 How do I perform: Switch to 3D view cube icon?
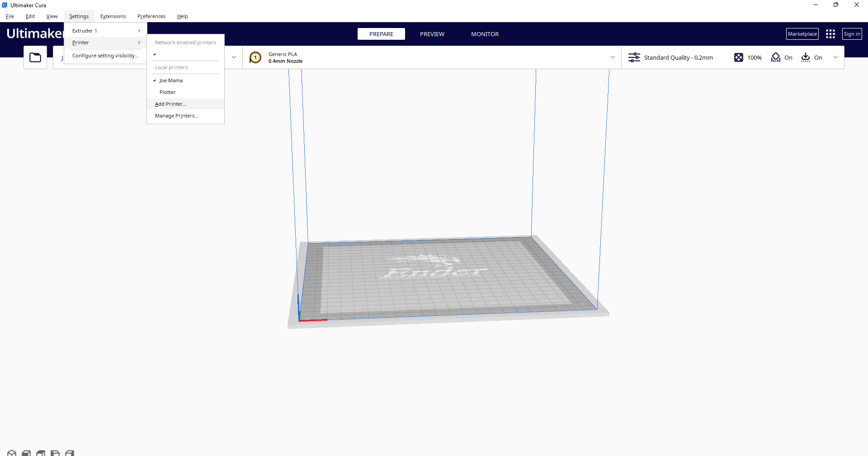pyautogui.click(x=12, y=453)
